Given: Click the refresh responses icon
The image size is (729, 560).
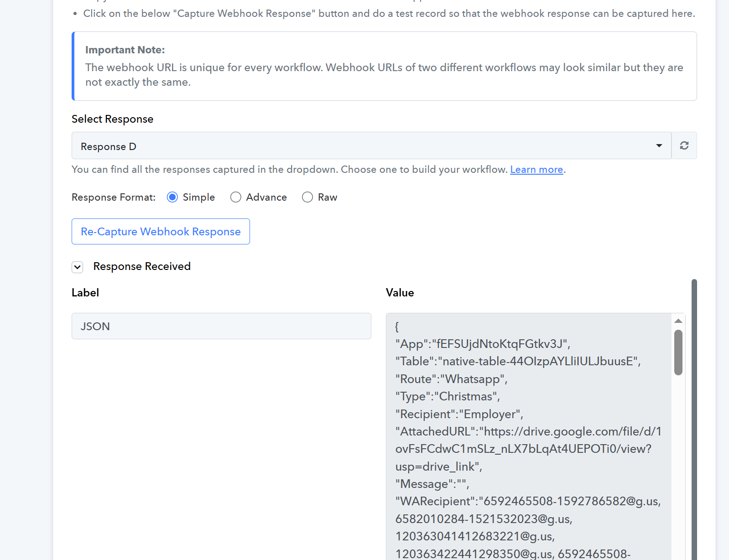Looking at the screenshot, I should (684, 145).
